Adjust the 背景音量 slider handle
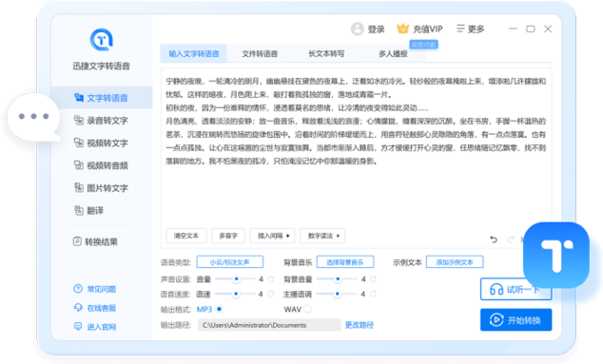This screenshot has width=603, height=364. 338,279
